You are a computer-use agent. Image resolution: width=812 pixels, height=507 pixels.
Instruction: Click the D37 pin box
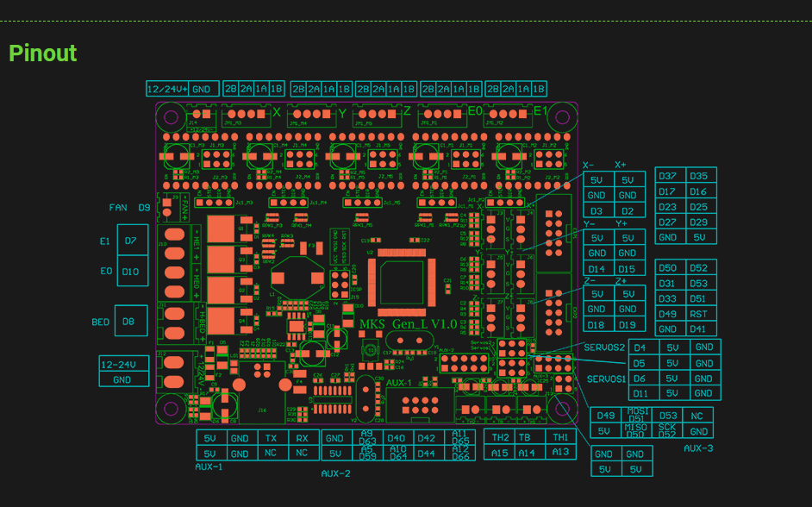(667, 176)
